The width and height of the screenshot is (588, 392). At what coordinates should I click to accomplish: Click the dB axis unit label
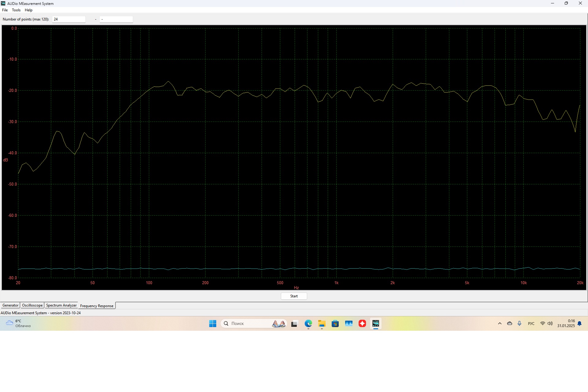click(6, 160)
